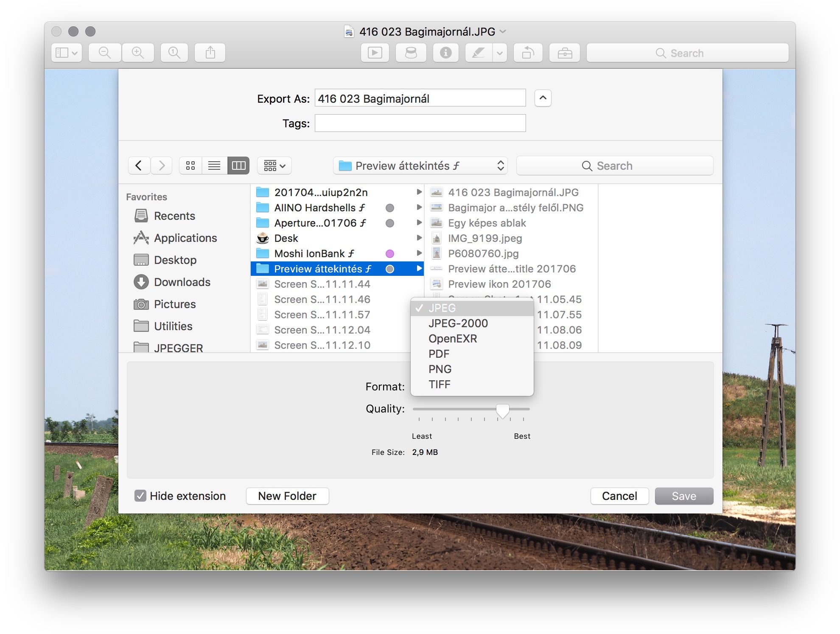Click the zoom in magnifier icon
The height and width of the screenshot is (634, 840).
[x=138, y=53]
